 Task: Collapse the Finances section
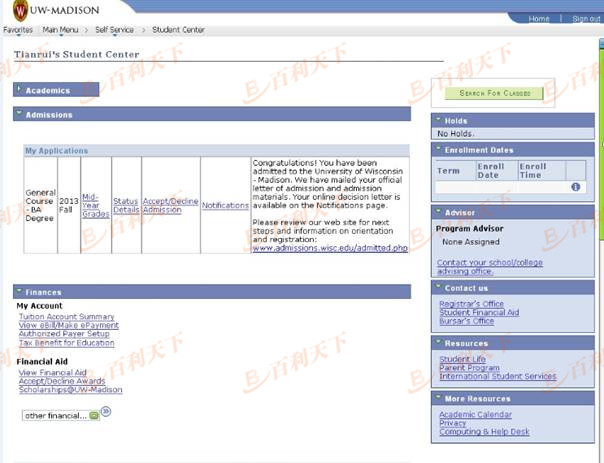tap(18, 291)
